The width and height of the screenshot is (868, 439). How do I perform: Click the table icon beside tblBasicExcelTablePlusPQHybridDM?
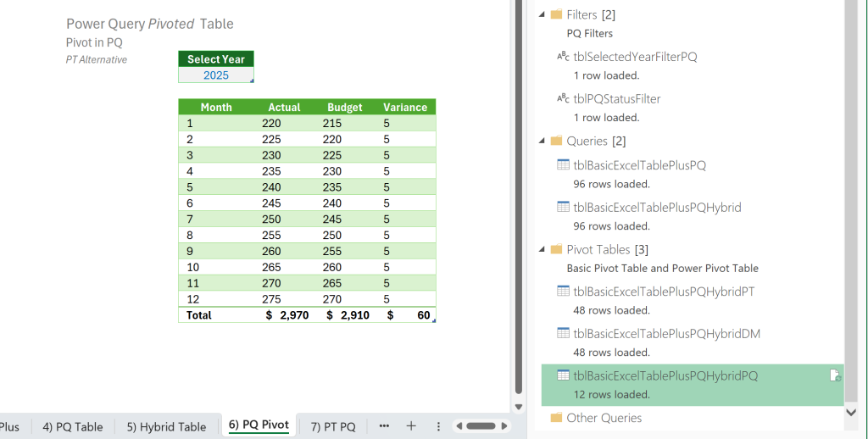pyautogui.click(x=563, y=333)
